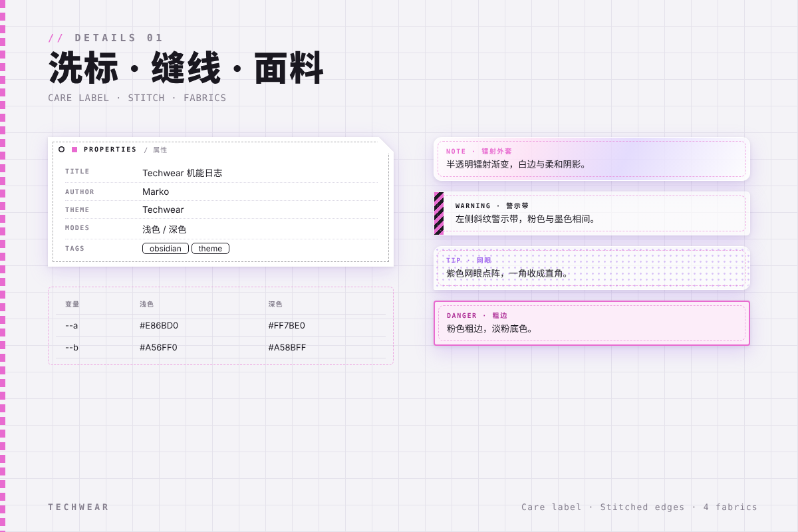Click the pink square icon beside PROPERTIES
The image size is (798, 532).
[x=74, y=150]
